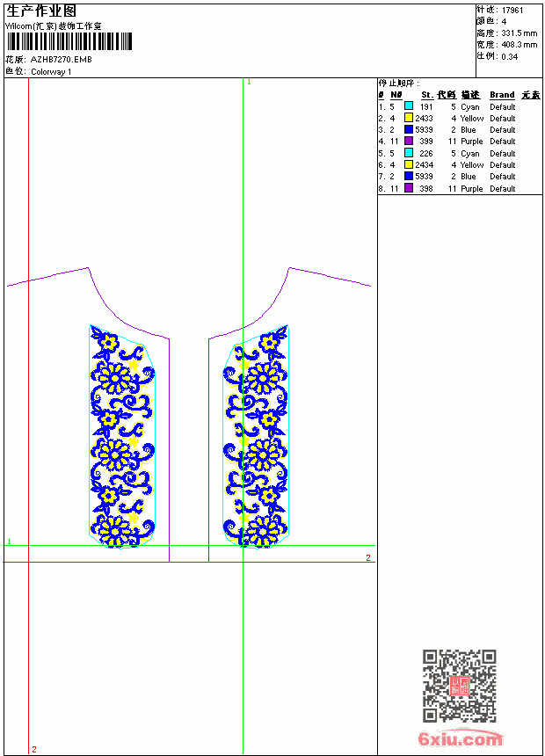Click the purple swatch in row 4
545x756 pixels.
(409, 141)
